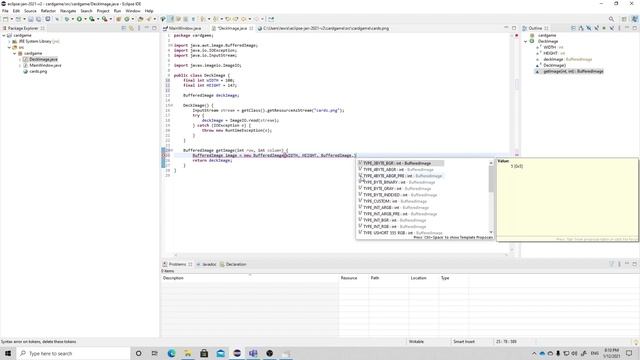
Task: Open dropdown arrow next to Debug icon
Action: (x=73, y=19)
